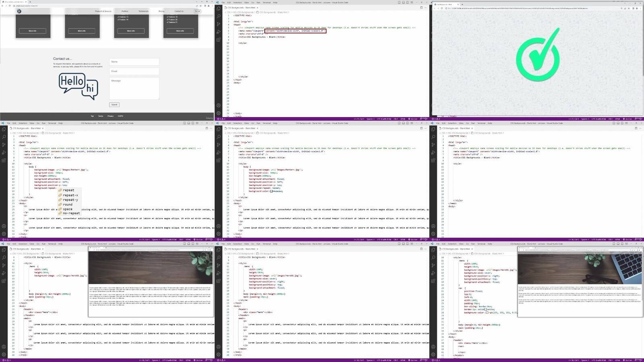Reload the browser page showing the green checkmark
The height and width of the screenshot is (362, 644).
(442, 8)
